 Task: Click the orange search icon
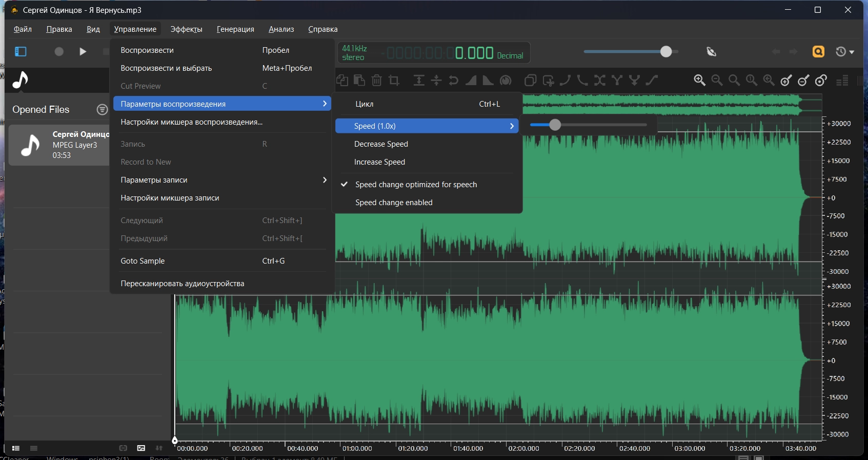pos(818,51)
